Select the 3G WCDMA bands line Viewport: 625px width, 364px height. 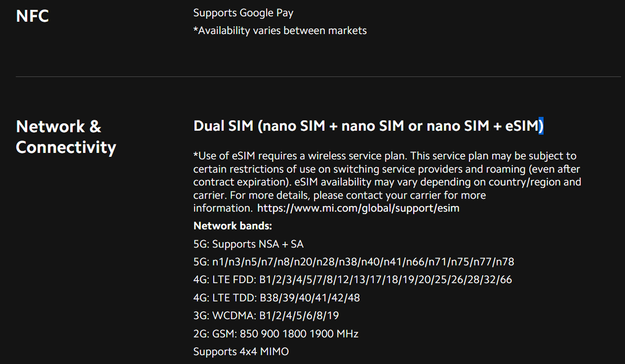click(x=266, y=316)
